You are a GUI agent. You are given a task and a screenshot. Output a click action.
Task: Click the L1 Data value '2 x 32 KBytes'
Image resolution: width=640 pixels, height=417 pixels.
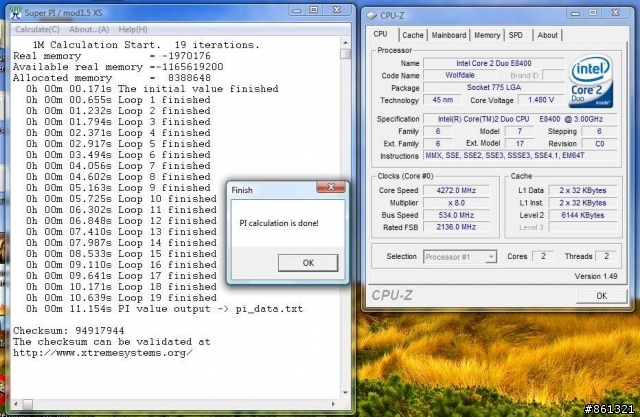[x=582, y=190]
